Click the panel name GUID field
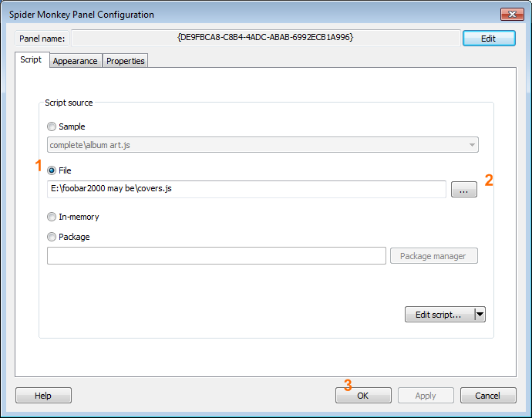Image resolution: width=532 pixels, height=418 pixels. click(x=264, y=37)
